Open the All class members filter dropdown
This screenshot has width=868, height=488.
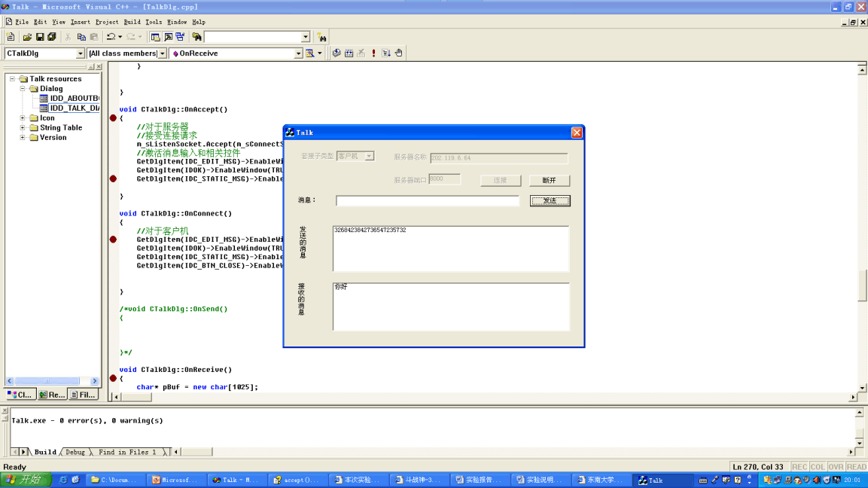click(162, 53)
